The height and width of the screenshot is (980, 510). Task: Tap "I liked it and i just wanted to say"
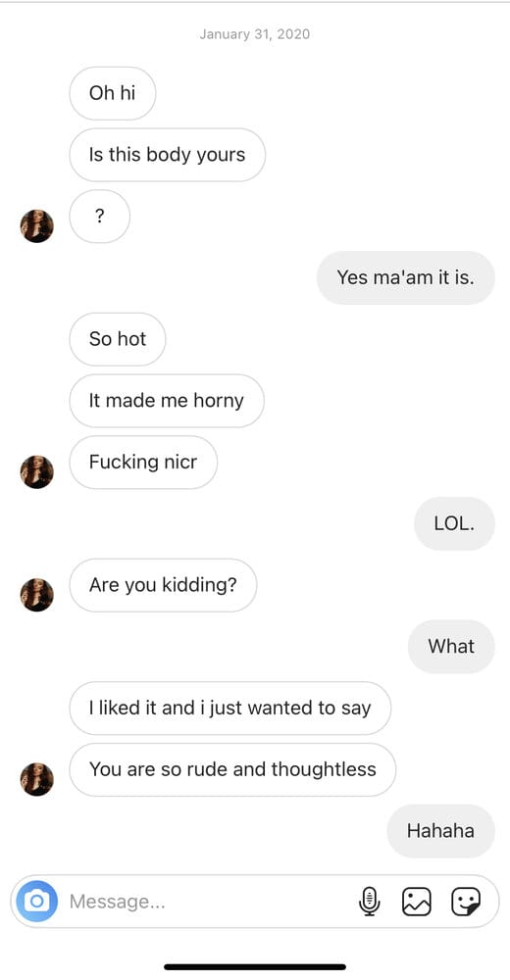230,708
